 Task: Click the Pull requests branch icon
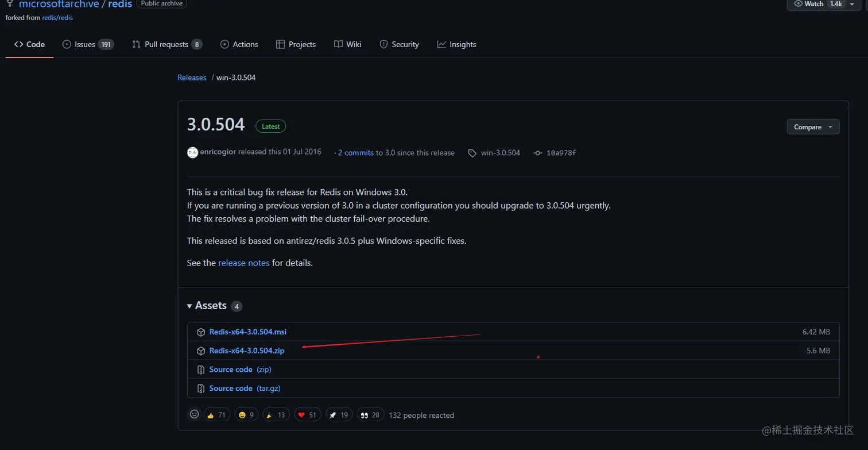(136, 44)
